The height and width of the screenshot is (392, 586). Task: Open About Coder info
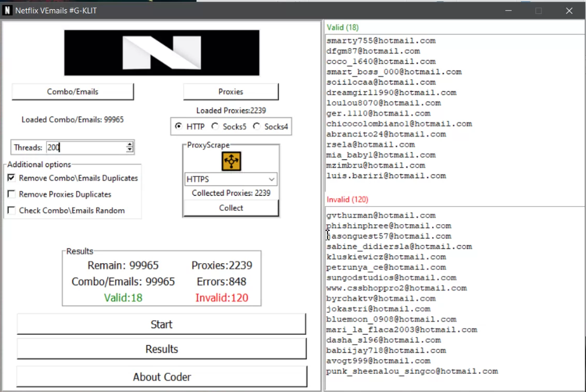[161, 377]
